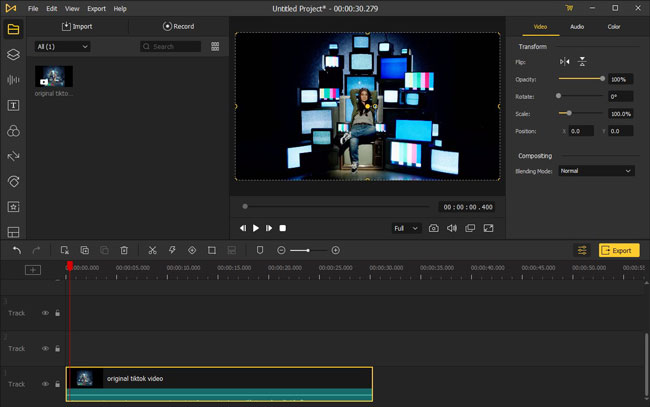
Task: Click the media Search field
Action: (170, 46)
